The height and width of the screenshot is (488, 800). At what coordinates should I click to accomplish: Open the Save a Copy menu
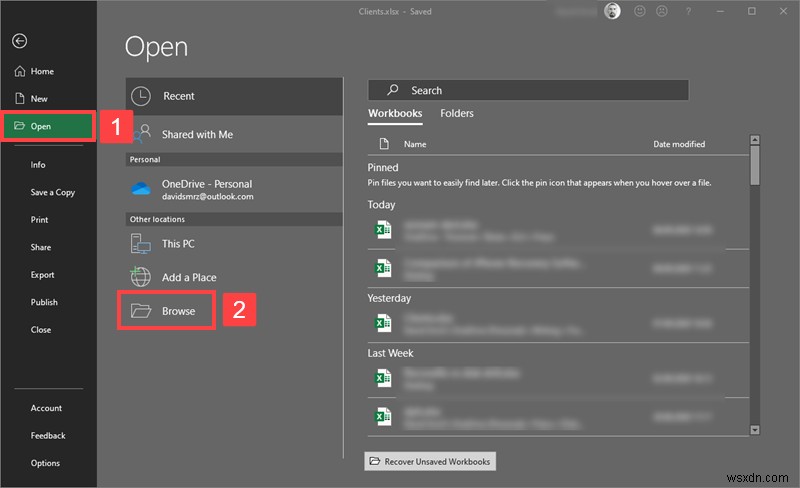coord(52,192)
